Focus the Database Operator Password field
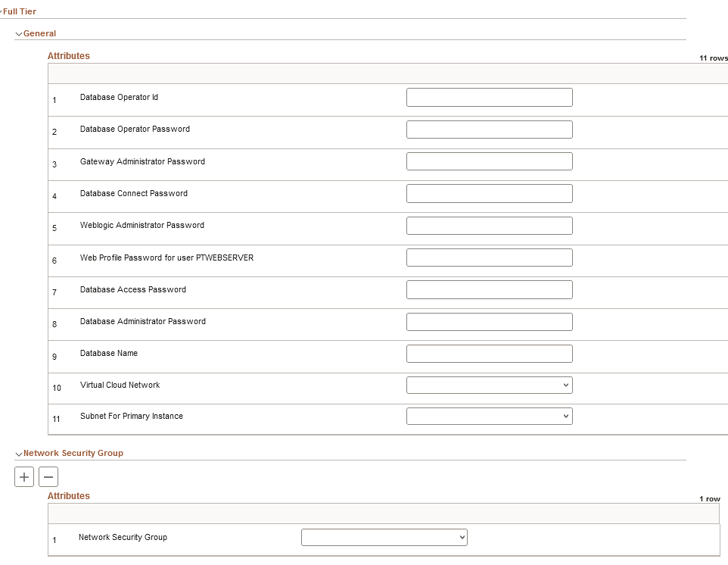This screenshot has height=565, width=728. click(490, 130)
